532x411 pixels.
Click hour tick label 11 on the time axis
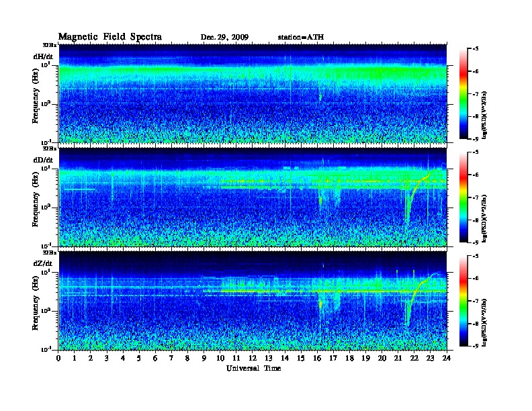[x=236, y=359]
